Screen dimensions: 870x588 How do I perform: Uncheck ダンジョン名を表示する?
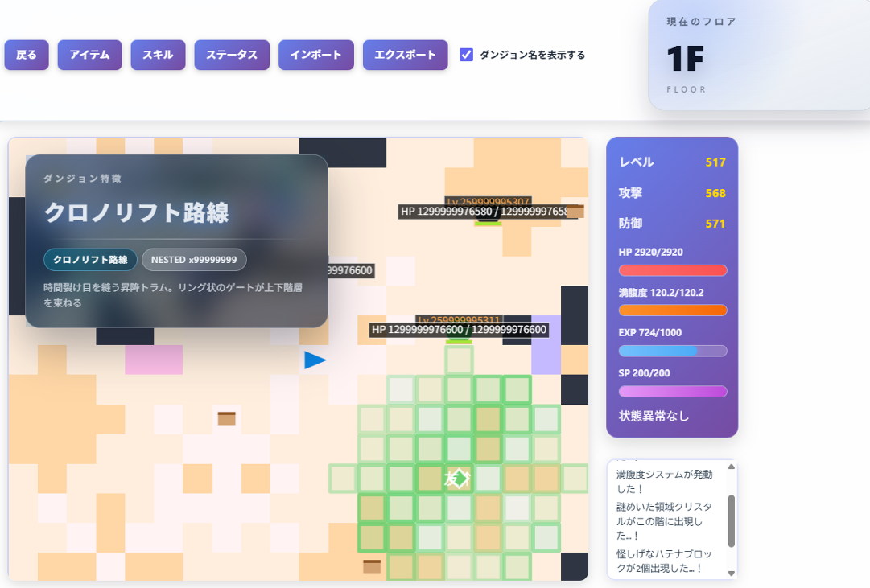(465, 55)
